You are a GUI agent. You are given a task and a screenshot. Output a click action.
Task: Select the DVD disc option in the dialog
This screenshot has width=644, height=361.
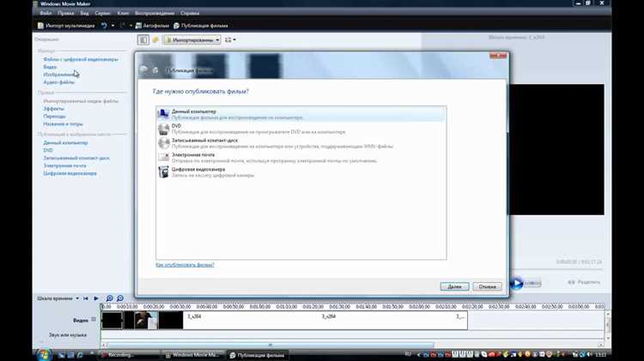[x=301, y=129]
